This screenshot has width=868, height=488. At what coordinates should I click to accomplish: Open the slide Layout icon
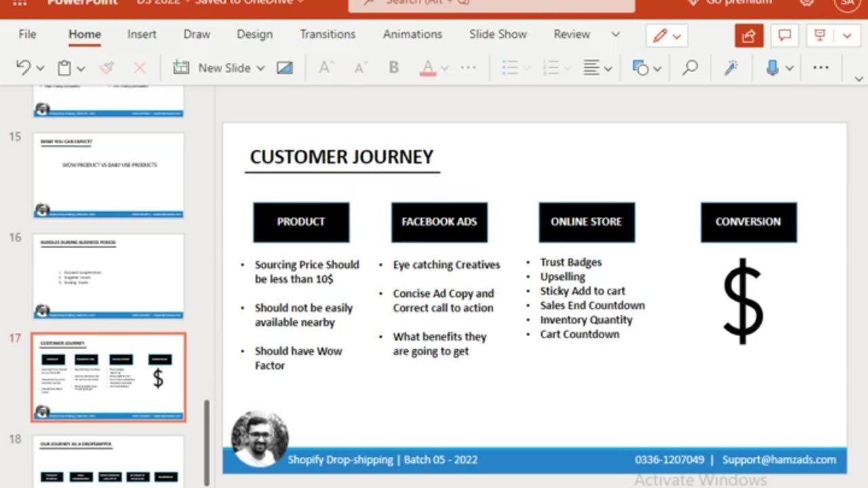point(285,68)
